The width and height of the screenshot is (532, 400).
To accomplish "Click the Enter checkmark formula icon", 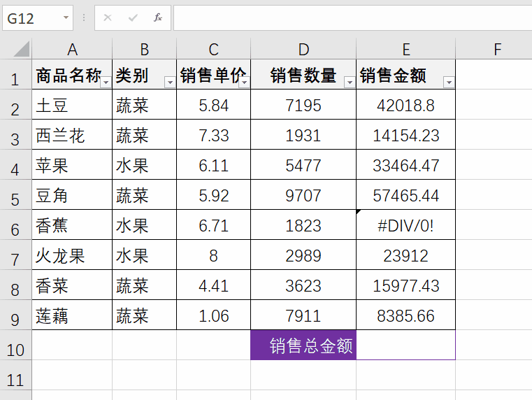I will point(133,17).
